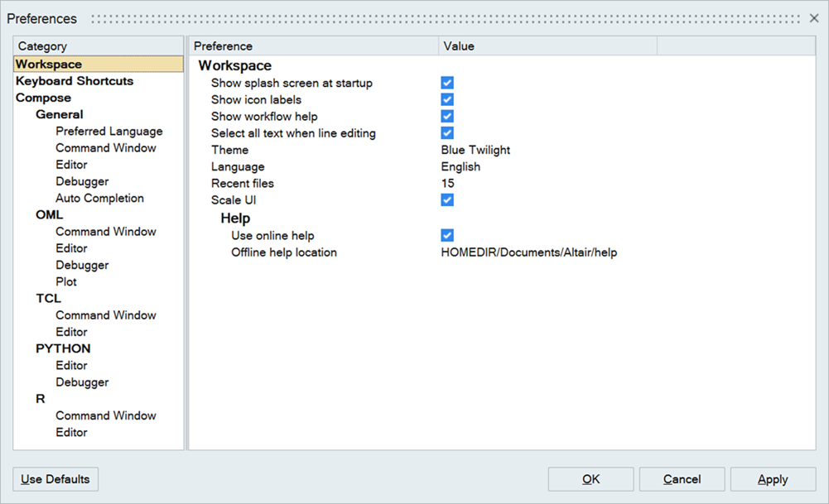Select the Keyboard Shortcuts category
The width and height of the screenshot is (829, 504).
(74, 80)
